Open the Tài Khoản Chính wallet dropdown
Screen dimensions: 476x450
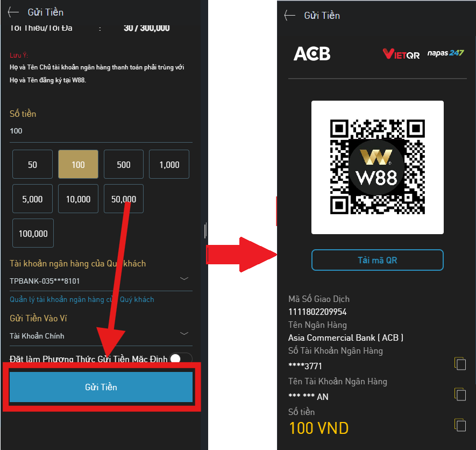pyautogui.click(x=101, y=336)
